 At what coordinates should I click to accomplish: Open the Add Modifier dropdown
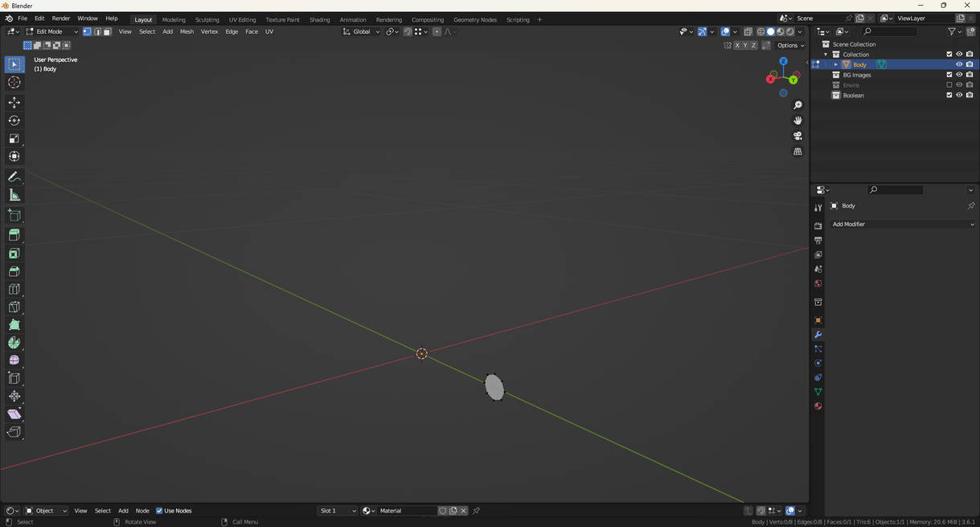tap(903, 224)
